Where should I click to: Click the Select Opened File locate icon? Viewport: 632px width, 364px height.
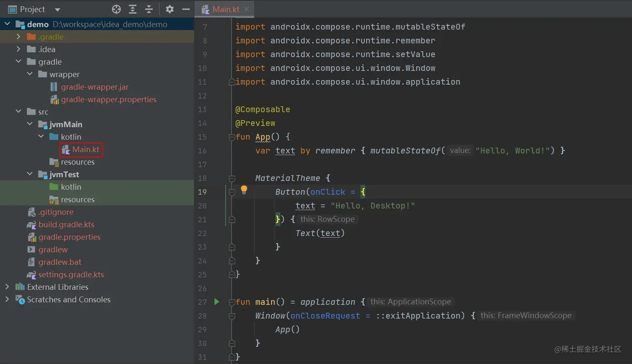coord(116,9)
